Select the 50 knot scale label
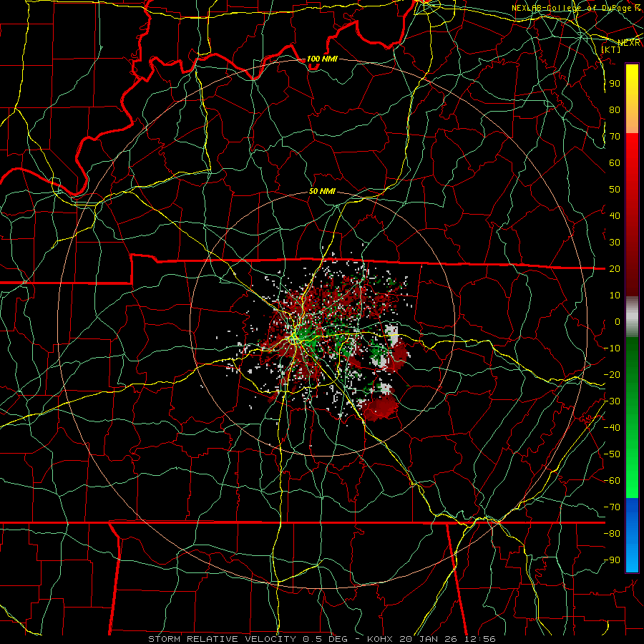The width and height of the screenshot is (644, 644). click(x=615, y=190)
